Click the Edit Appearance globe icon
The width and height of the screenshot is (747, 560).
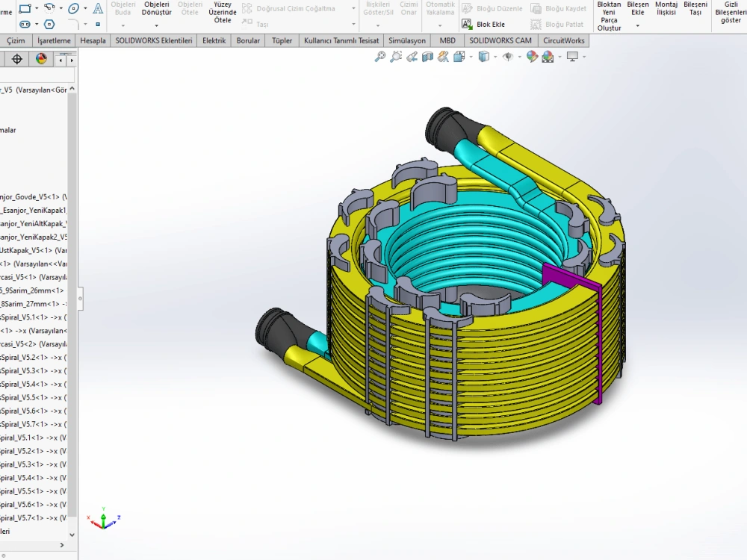pos(532,56)
